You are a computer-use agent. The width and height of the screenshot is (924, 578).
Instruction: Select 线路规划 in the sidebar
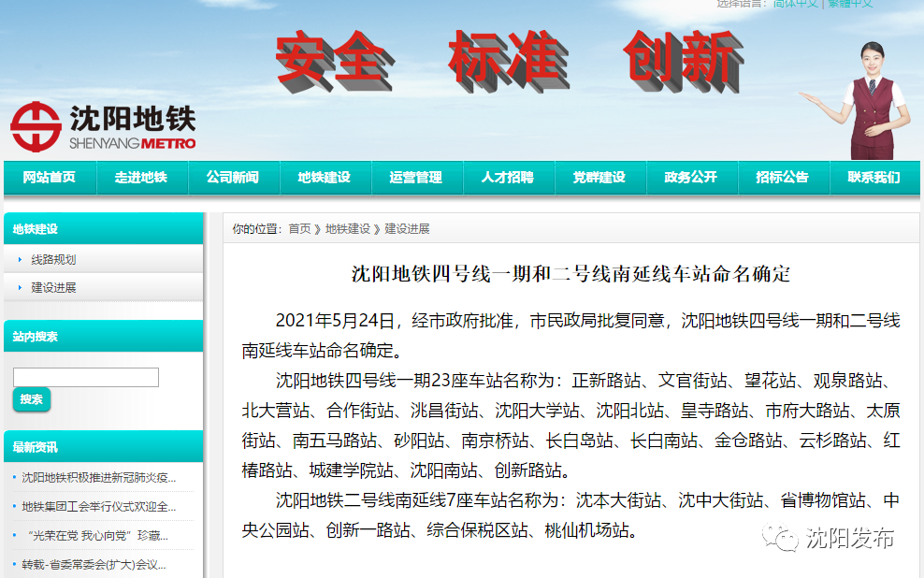point(53,260)
